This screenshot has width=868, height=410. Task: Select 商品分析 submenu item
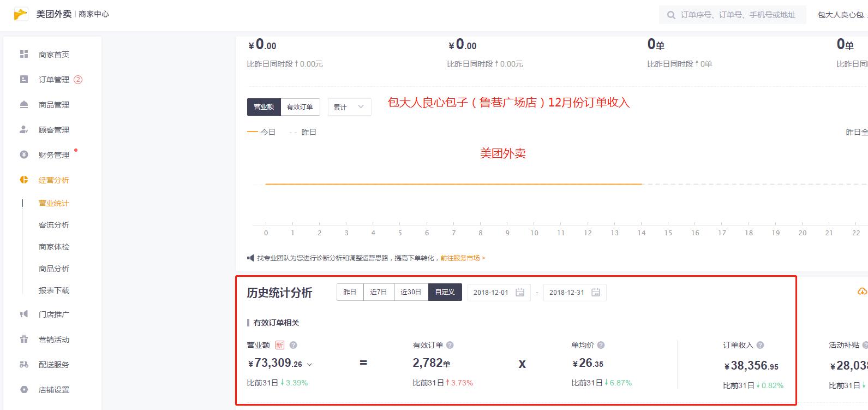coord(53,269)
